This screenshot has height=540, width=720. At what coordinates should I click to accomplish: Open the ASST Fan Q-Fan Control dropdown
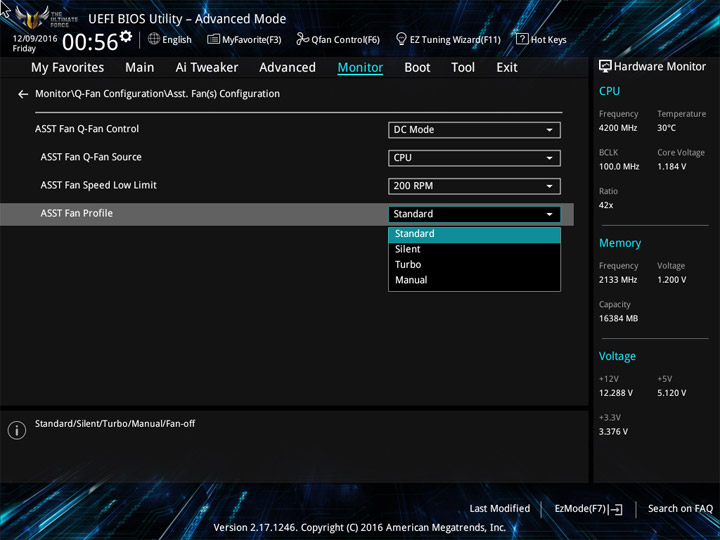coord(474,129)
